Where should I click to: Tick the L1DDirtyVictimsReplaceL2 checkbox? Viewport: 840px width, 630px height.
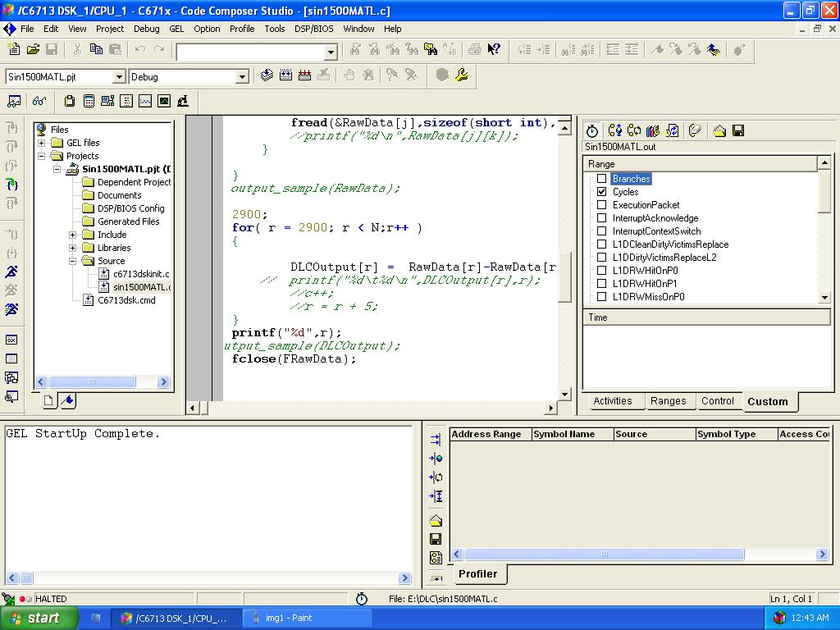tap(601, 257)
